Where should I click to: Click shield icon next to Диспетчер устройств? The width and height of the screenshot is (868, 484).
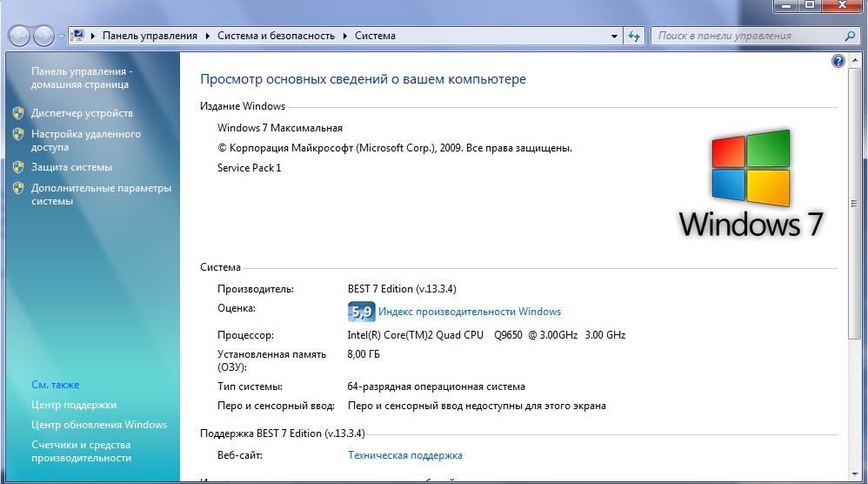pyautogui.click(x=18, y=113)
